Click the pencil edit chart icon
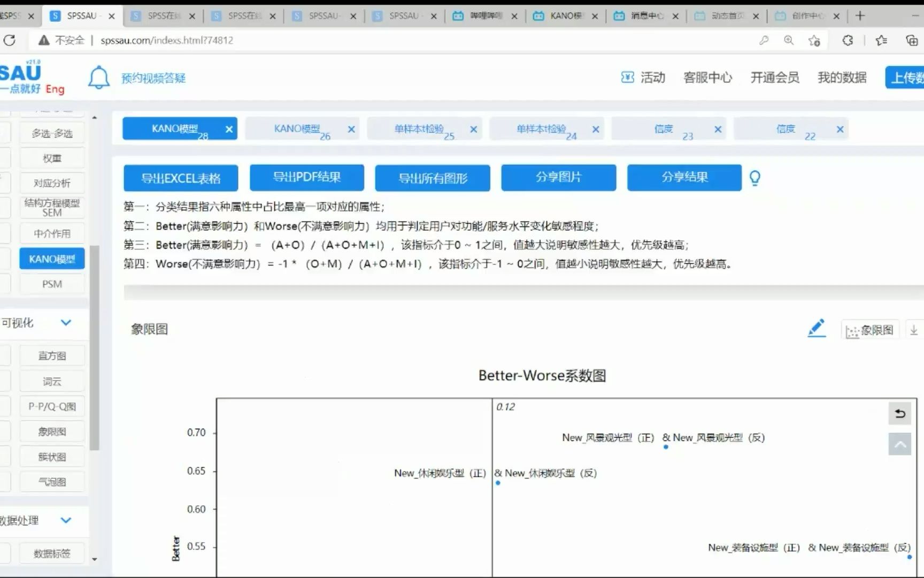The height and width of the screenshot is (578, 924). point(816,328)
